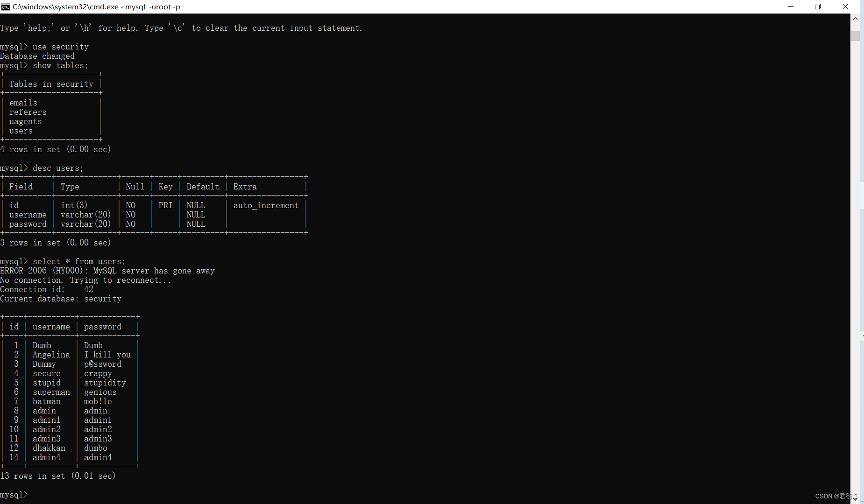Screen dimensions: 864x504
Task: Click the 'Default' column header
Action: coord(203,187)
